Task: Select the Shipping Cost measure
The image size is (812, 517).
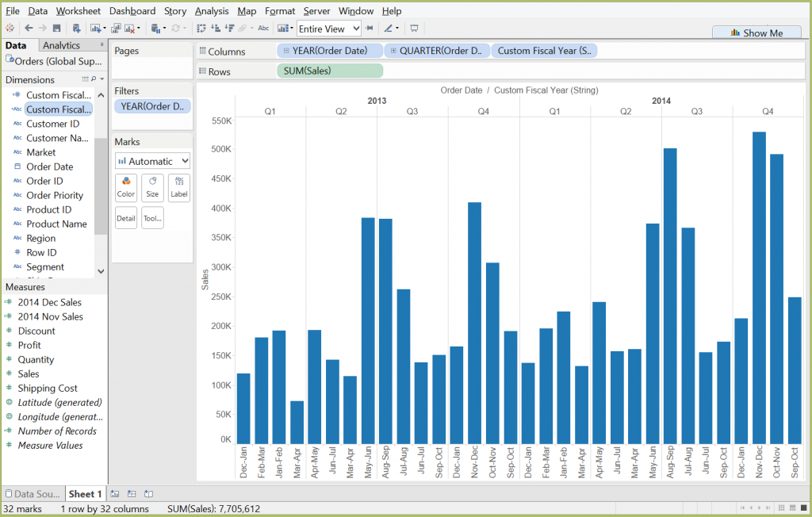Action: click(47, 388)
